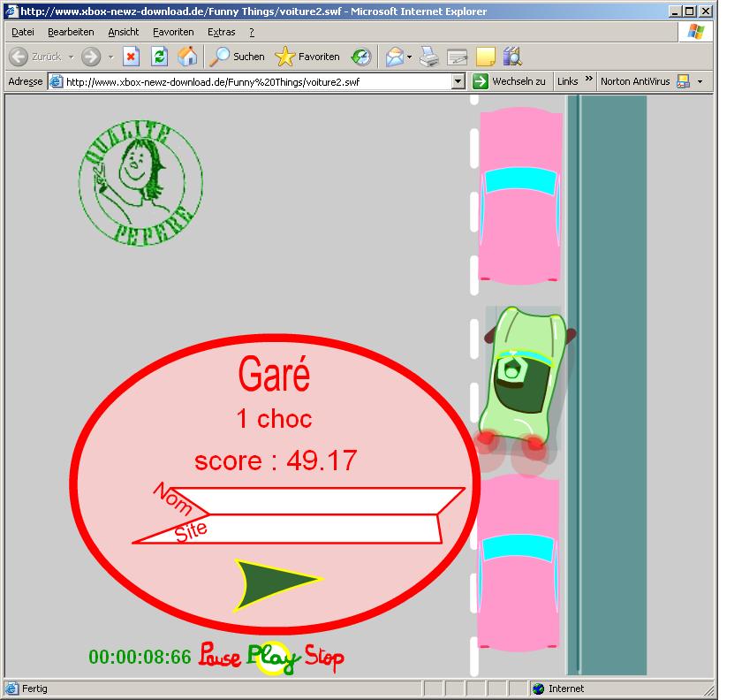Open the Suchen search panel
The width and height of the screenshot is (742, 700).
pos(238,57)
